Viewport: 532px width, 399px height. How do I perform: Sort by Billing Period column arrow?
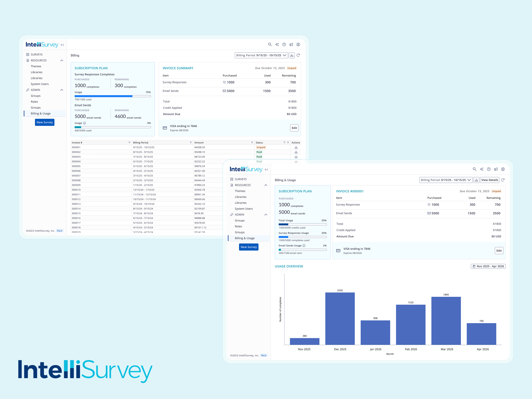pos(191,142)
